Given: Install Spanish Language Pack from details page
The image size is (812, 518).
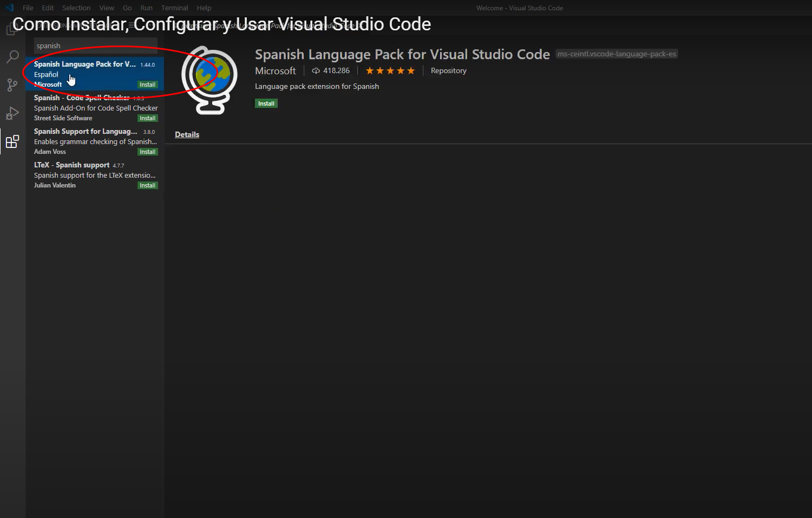Looking at the screenshot, I should [x=266, y=103].
